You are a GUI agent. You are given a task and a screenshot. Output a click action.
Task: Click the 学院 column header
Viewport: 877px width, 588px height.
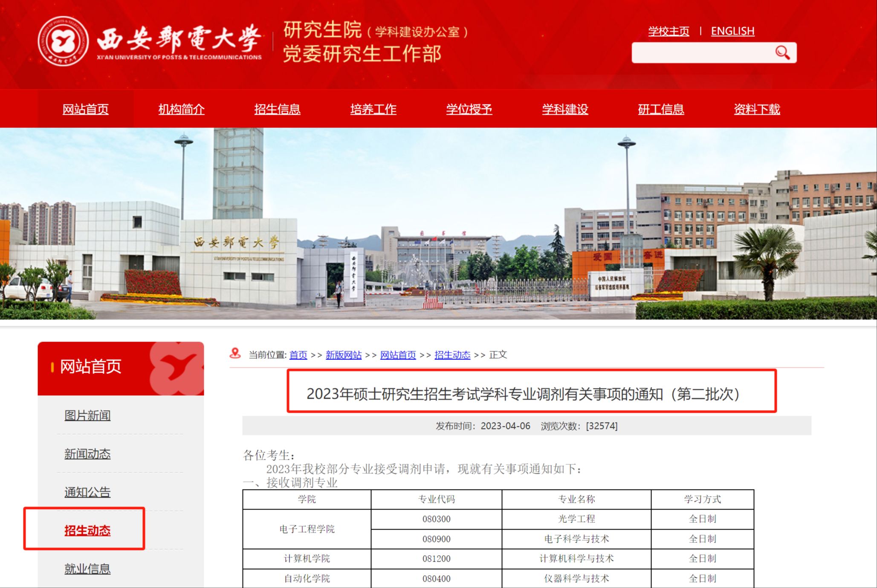307,499
